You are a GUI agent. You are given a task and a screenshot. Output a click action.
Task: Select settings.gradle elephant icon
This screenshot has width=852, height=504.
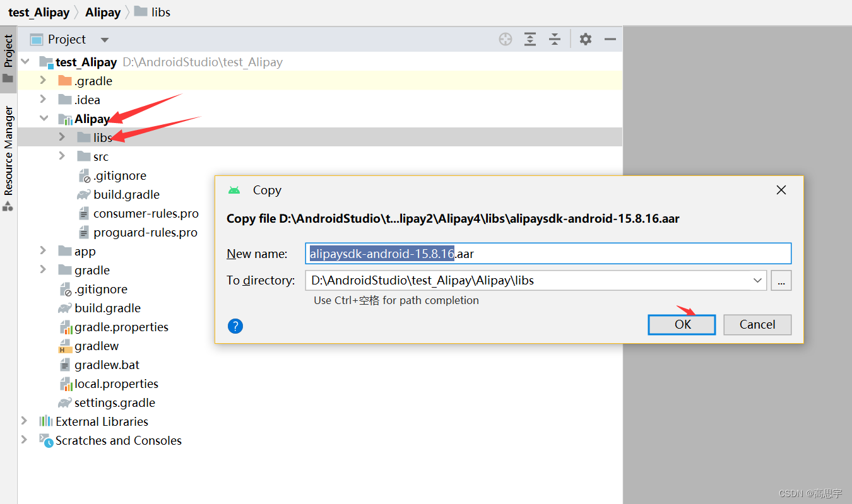(64, 402)
